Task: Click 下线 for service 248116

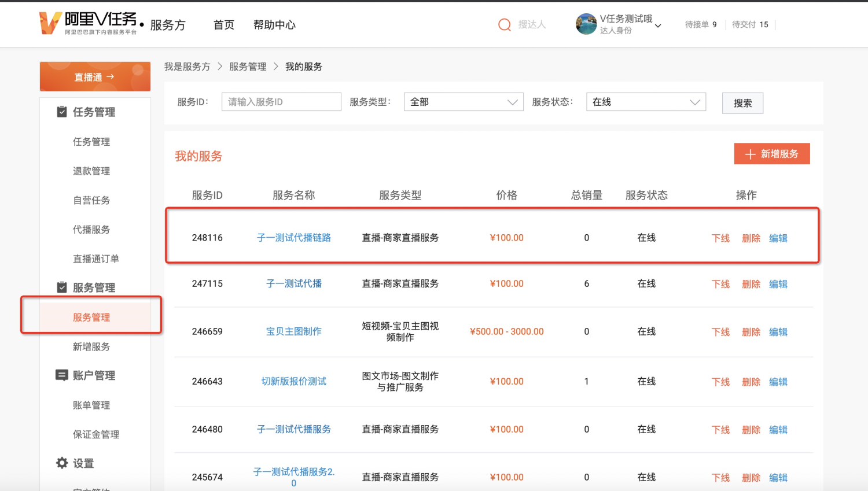Action: pos(720,238)
